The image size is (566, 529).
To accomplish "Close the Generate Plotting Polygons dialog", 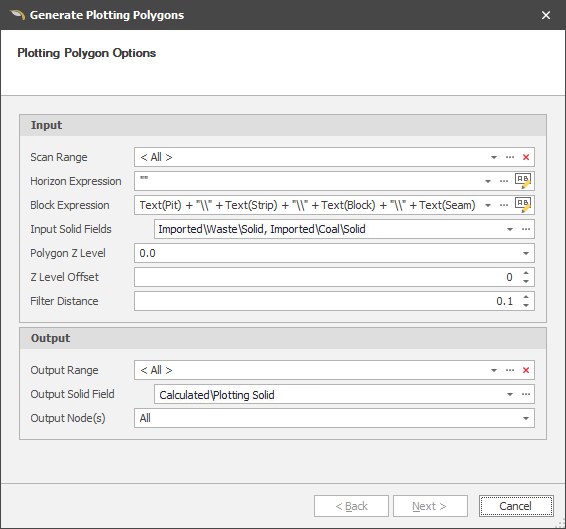I will tap(545, 15).
